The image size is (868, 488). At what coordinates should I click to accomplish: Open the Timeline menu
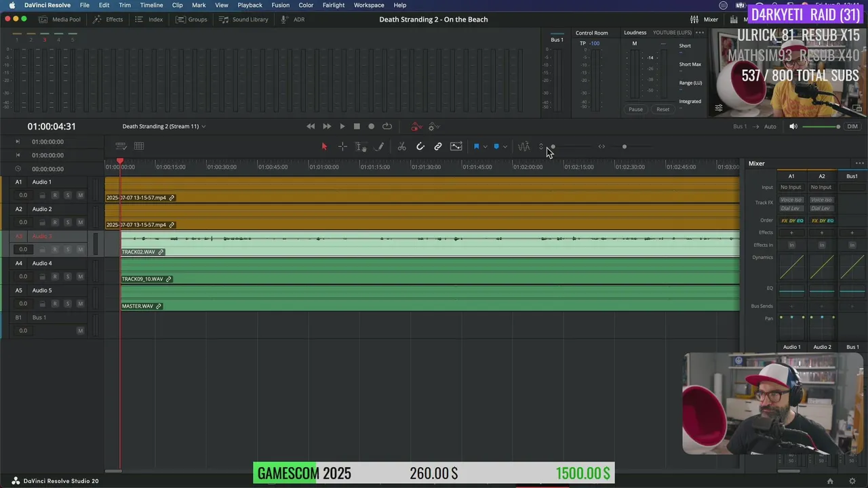151,5
